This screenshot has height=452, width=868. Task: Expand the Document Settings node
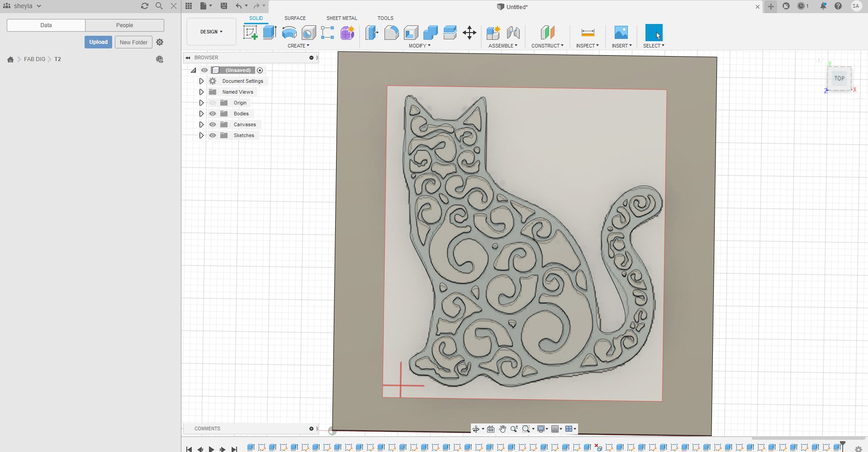point(201,81)
